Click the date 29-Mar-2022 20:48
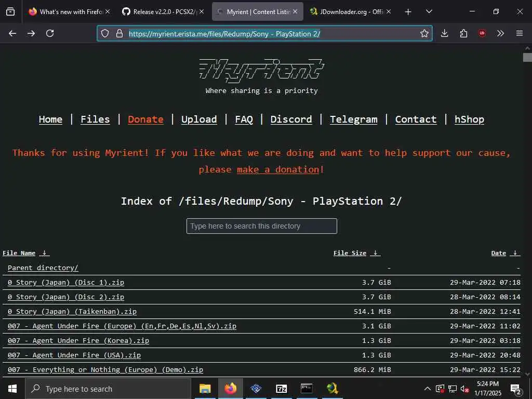Image resolution: width=532 pixels, height=399 pixels. pos(485,355)
